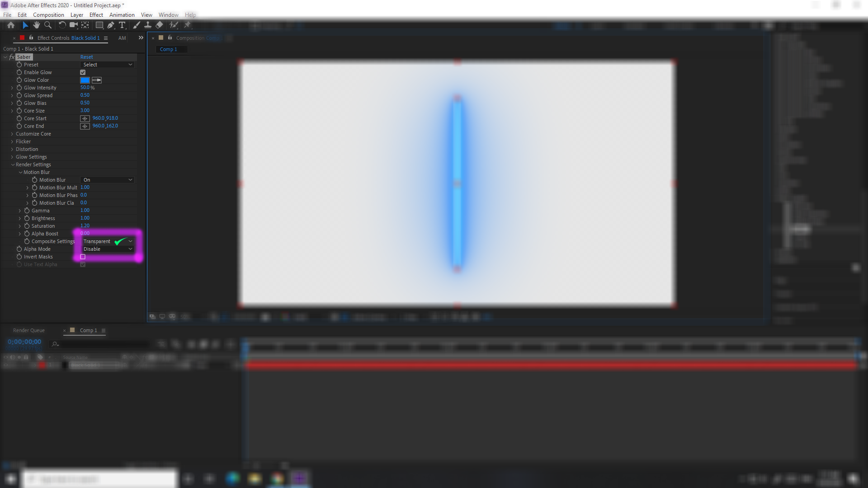Click the Glow Color swatch
Screen dimensions: 868x488
tap(85, 80)
